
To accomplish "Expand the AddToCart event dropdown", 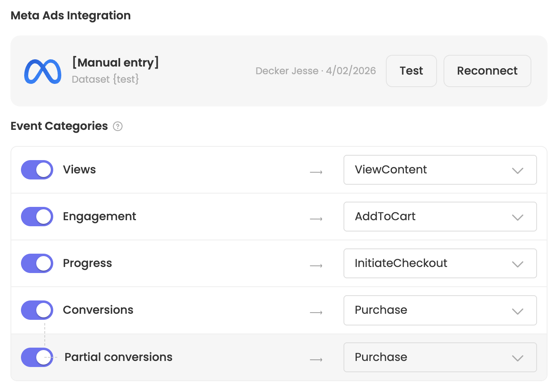I will click(440, 217).
